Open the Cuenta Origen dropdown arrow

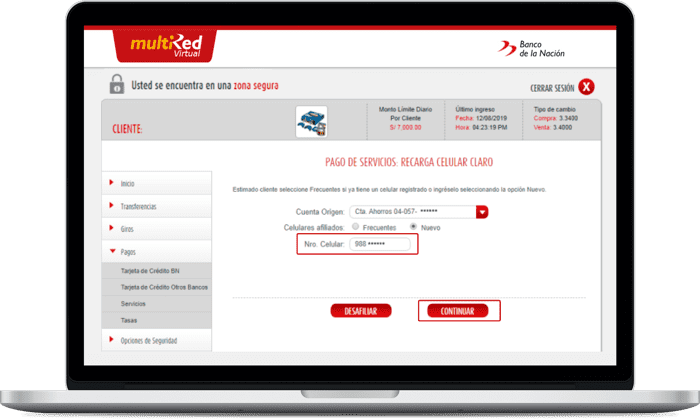(x=482, y=212)
